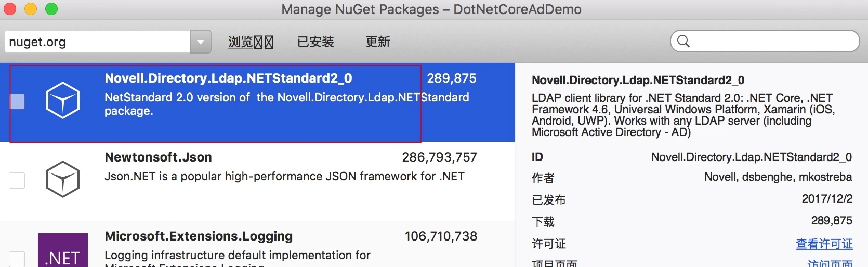Click the 286,793,757 download count
Image resolution: width=868 pixels, height=267 pixels.
coord(440,157)
